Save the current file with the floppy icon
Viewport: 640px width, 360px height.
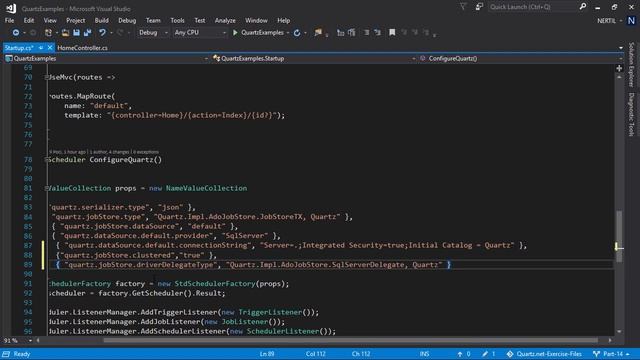[76, 33]
